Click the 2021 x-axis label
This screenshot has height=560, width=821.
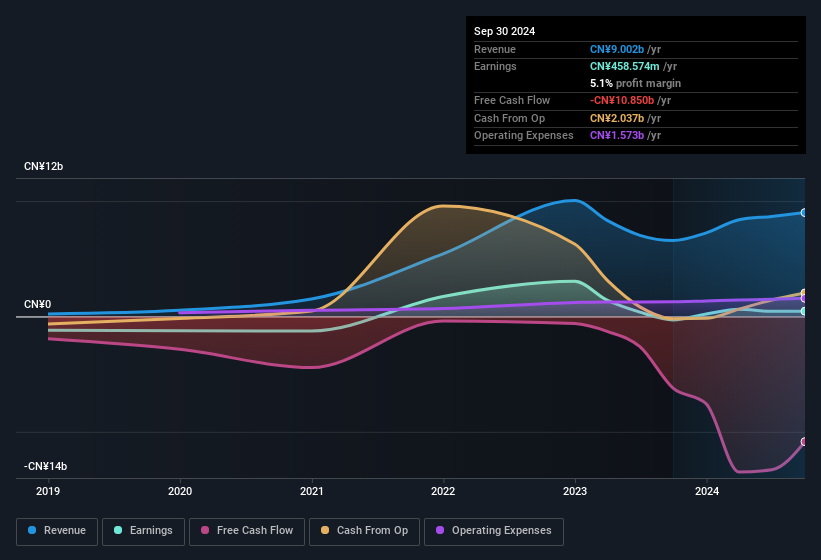pos(312,491)
